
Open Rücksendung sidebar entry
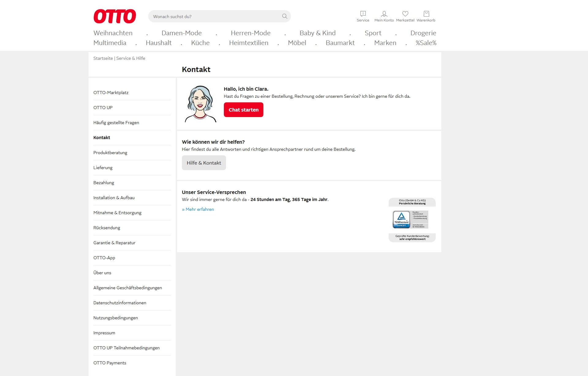click(x=132, y=228)
